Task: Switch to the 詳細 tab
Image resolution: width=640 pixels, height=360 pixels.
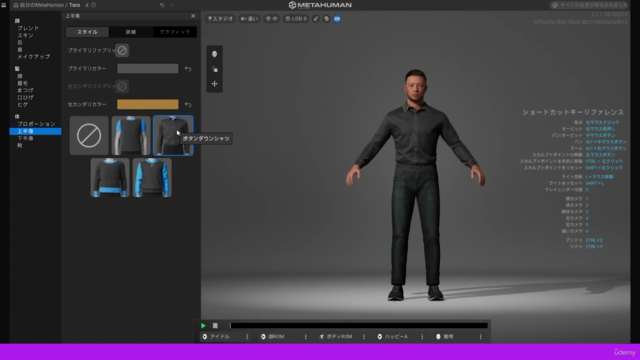Action: [131, 32]
